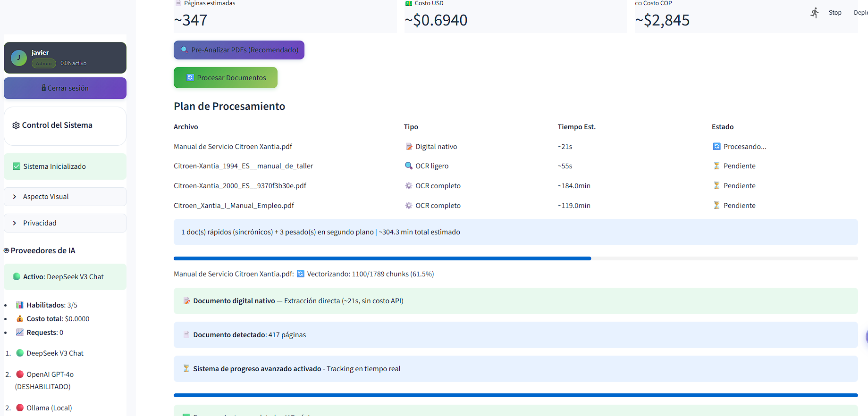Click the red Ollama (Local) status dot
868x416 pixels.
[x=20, y=408]
